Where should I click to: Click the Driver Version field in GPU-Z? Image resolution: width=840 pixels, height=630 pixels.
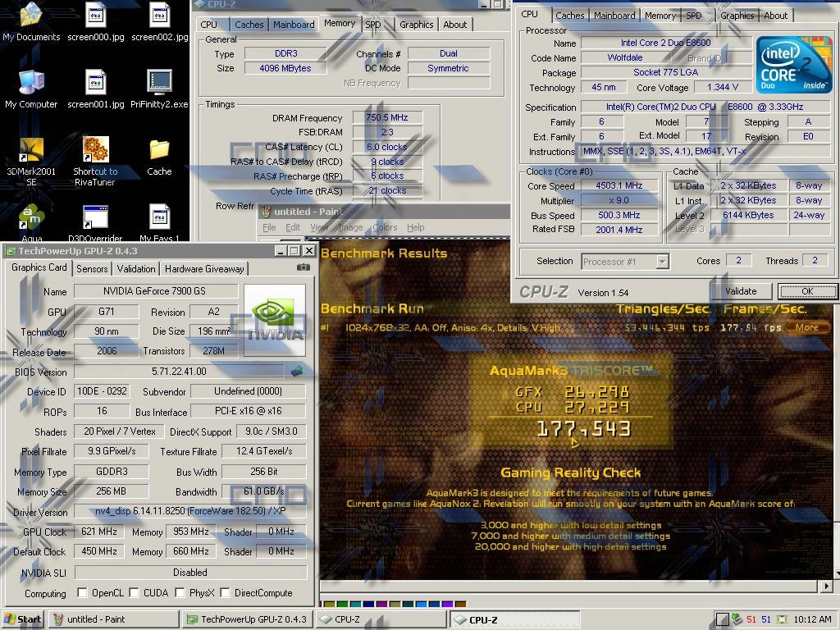(x=190, y=511)
